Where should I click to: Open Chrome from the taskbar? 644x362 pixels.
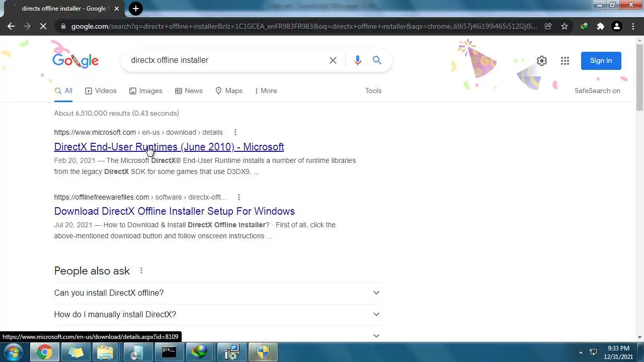point(45,352)
